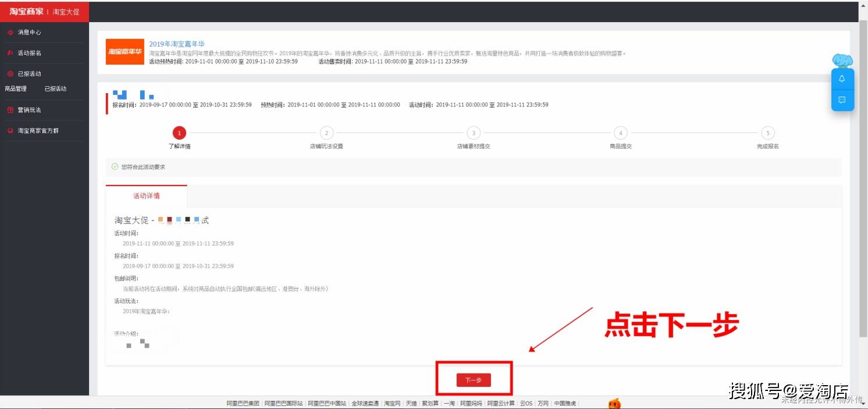Open 已报活动 submenu item beside 商品管理
The image size is (868, 409).
click(55, 89)
